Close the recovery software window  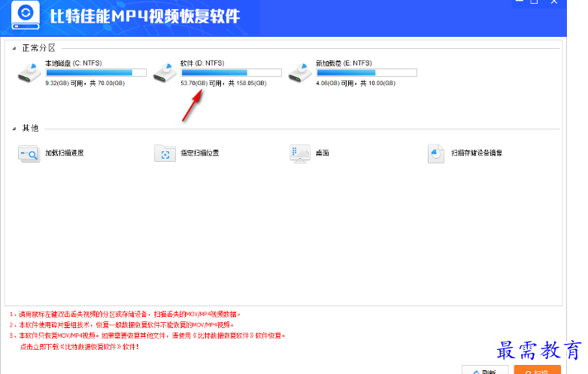point(554,2)
